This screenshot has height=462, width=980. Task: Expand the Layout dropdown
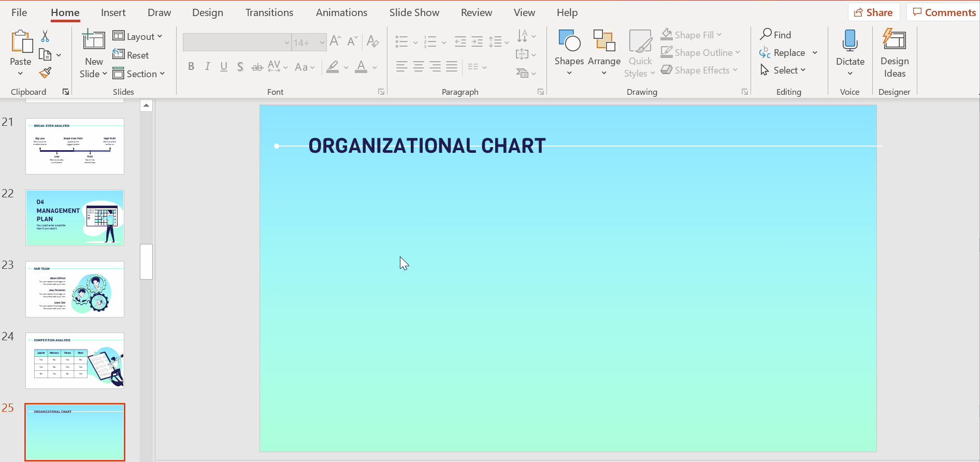138,36
